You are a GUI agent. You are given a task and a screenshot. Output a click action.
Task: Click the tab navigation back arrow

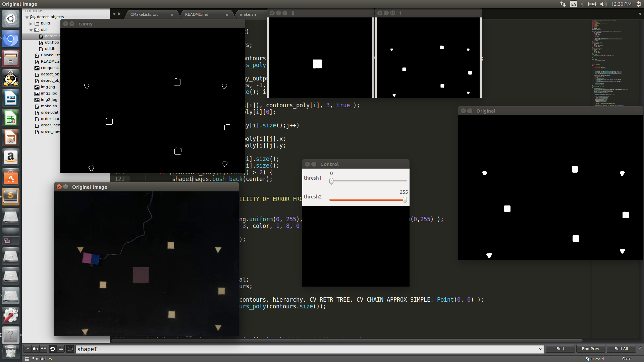pyautogui.click(x=114, y=14)
